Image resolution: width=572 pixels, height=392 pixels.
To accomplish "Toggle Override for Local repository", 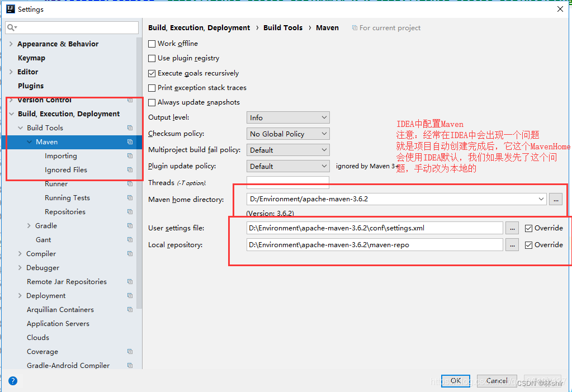I will [x=528, y=245].
